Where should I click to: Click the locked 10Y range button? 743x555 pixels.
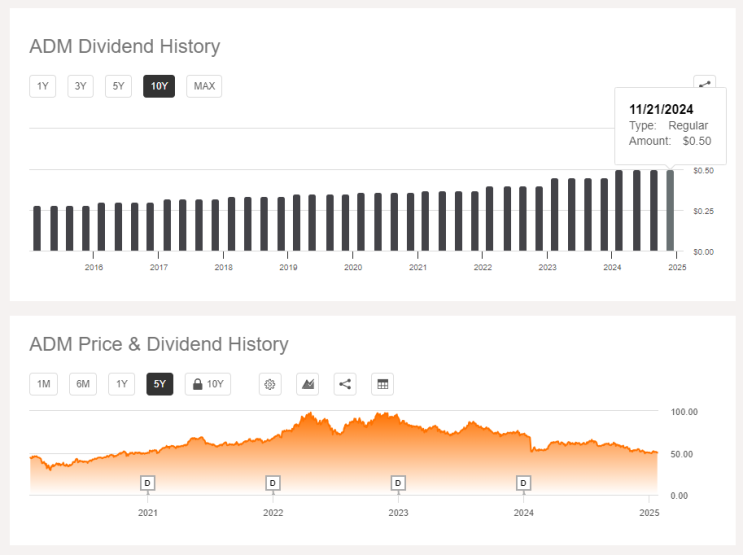[x=208, y=384]
